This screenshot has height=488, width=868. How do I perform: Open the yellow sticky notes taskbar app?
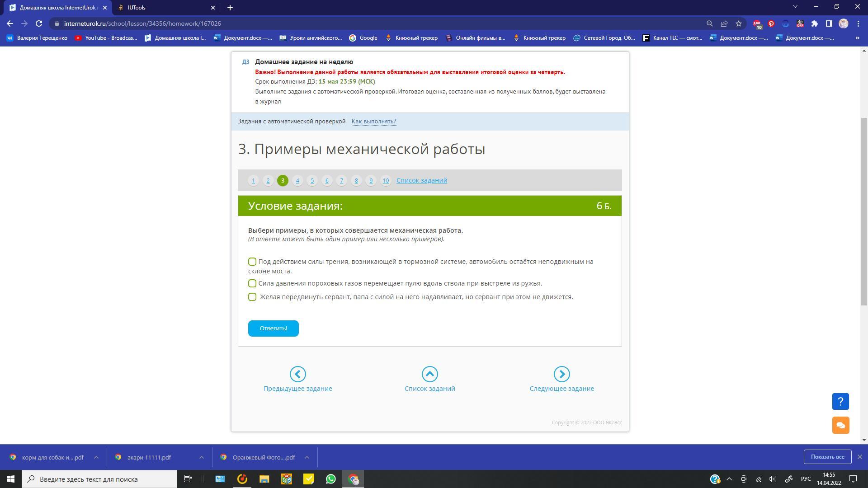[x=309, y=479]
